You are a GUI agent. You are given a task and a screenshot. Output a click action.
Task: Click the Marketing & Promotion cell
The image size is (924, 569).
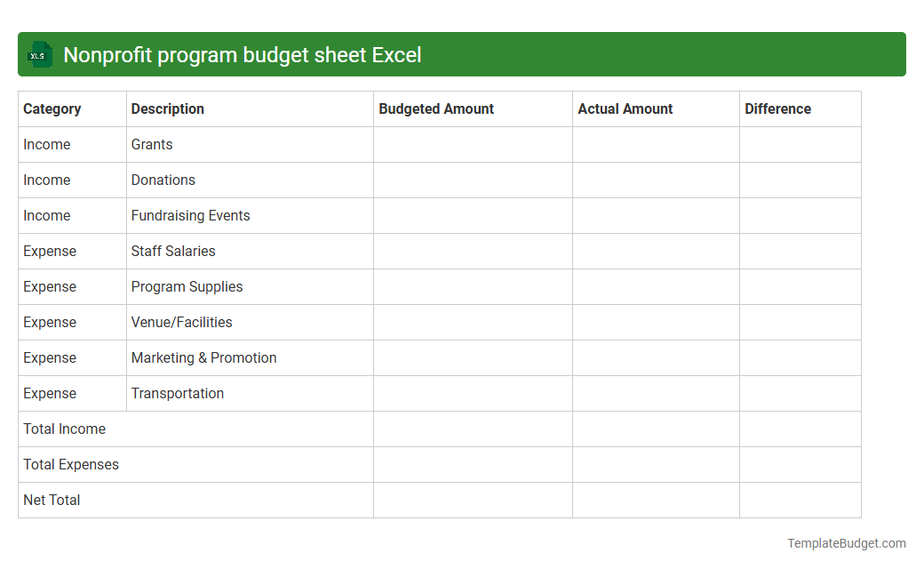203,357
